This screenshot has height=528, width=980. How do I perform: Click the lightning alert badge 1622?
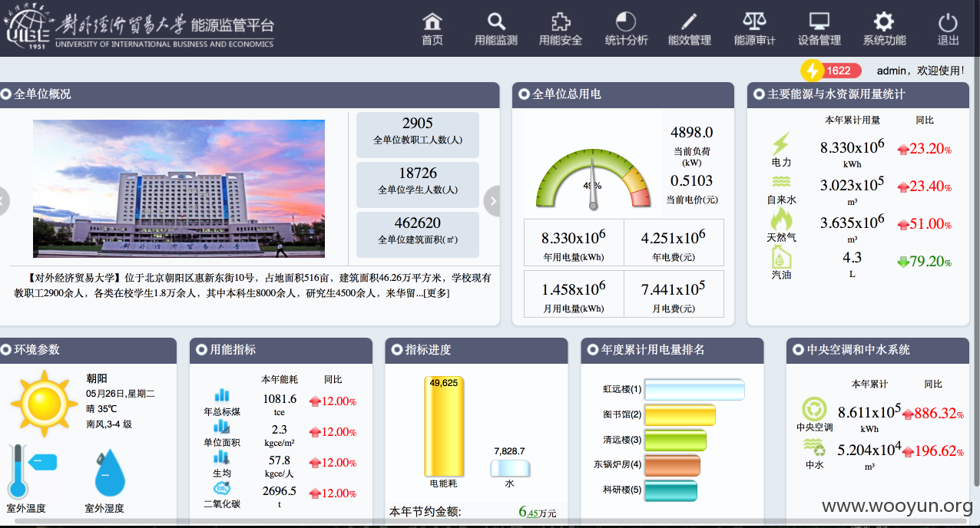click(x=831, y=71)
